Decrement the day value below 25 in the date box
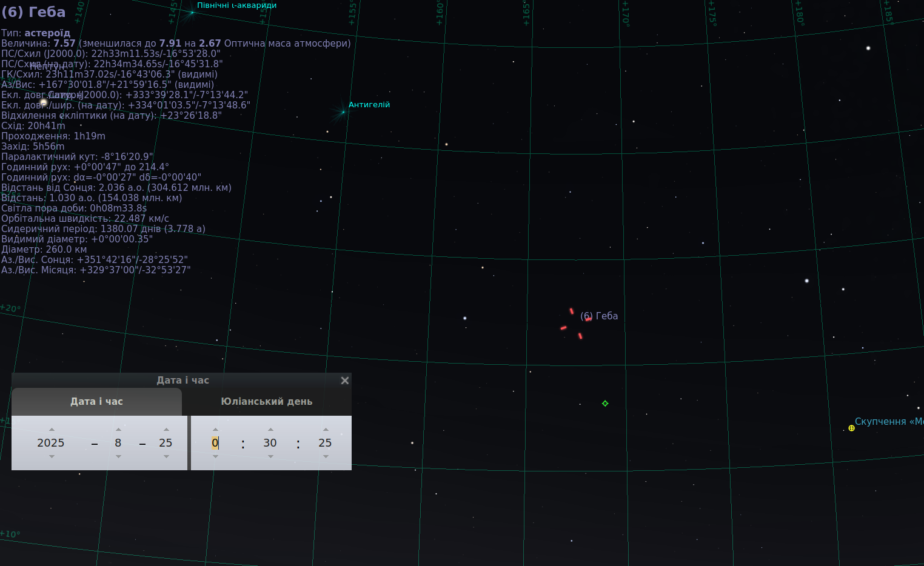 tap(166, 456)
